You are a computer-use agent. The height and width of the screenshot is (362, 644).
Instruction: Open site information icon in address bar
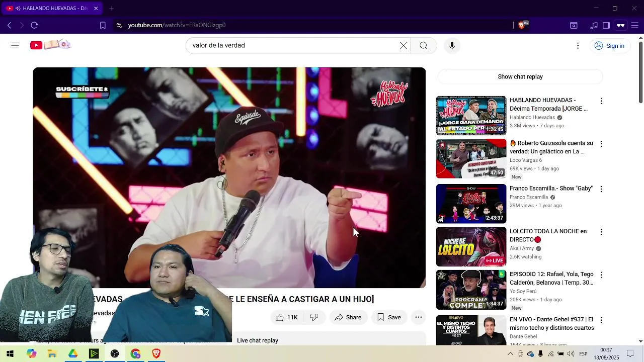tap(119, 25)
